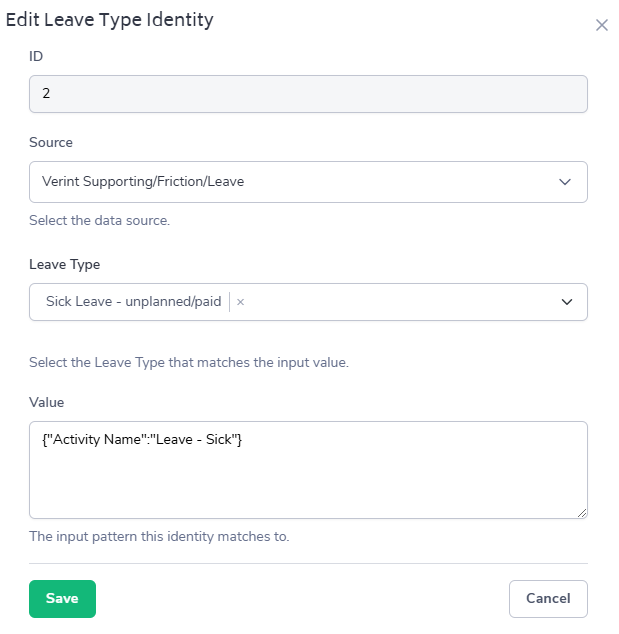Click the Edit Leave Type Identity title
The height and width of the screenshot is (634, 619).
[110, 19]
